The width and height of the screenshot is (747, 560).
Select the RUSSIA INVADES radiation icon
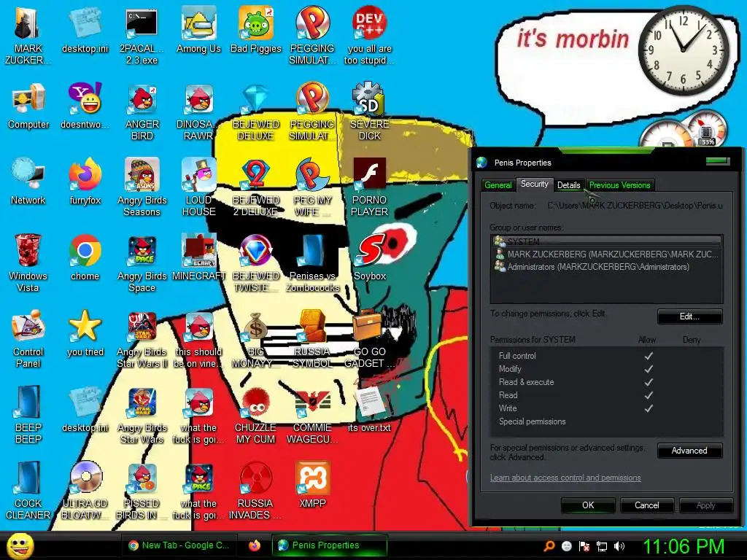(256, 491)
